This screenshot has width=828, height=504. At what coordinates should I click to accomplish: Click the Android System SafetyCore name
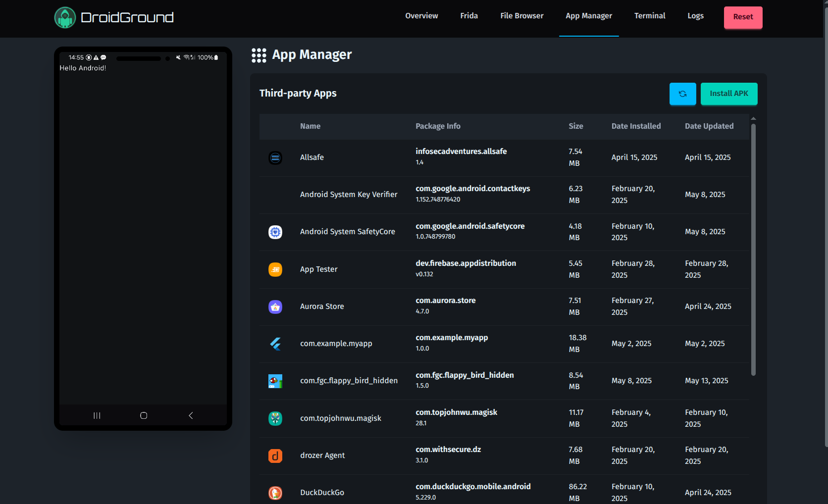(x=348, y=232)
